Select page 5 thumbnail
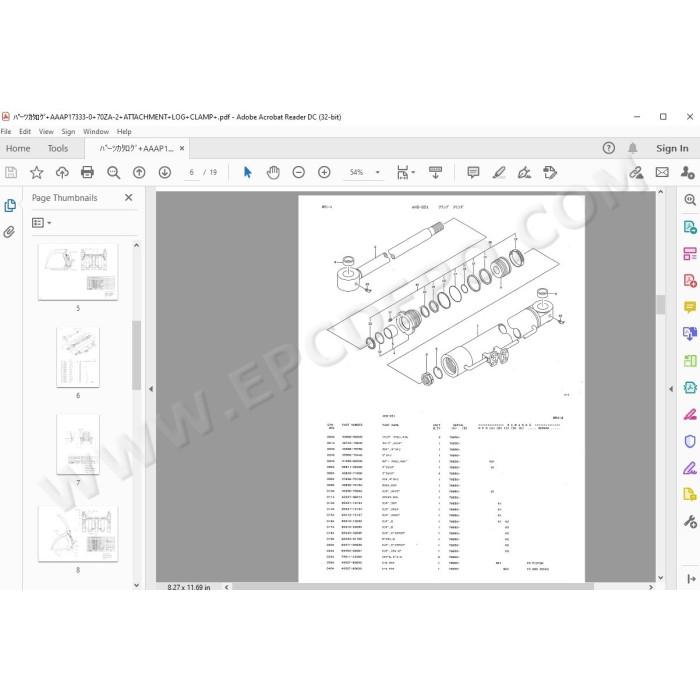The height and width of the screenshot is (700, 700). pyautogui.click(x=78, y=272)
